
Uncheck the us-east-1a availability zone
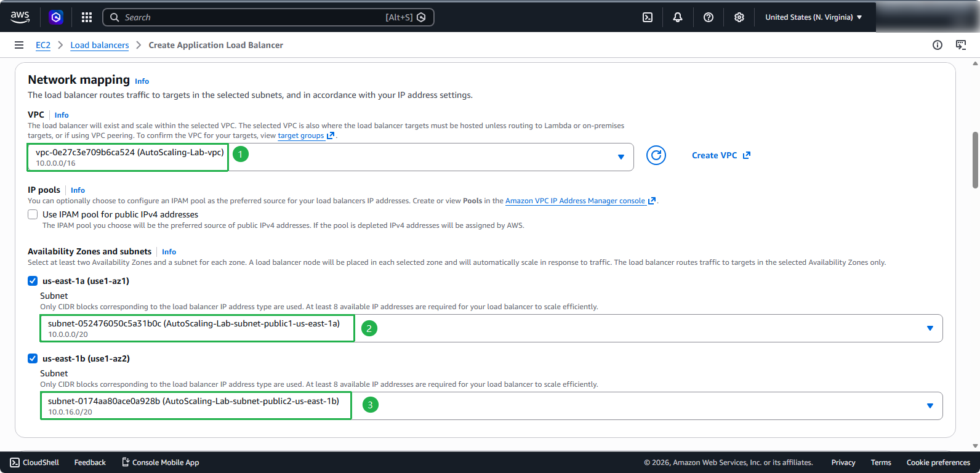click(x=33, y=281)
